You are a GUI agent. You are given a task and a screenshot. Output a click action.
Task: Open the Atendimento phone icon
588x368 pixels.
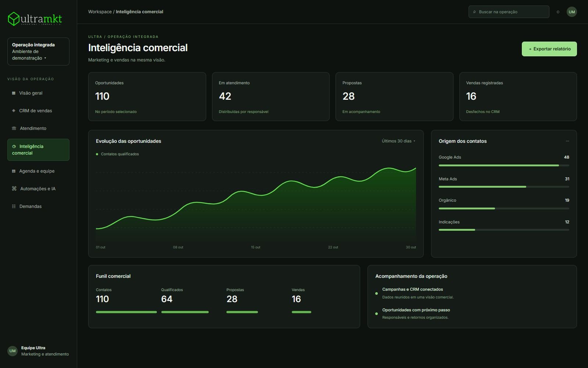(14, 128)
